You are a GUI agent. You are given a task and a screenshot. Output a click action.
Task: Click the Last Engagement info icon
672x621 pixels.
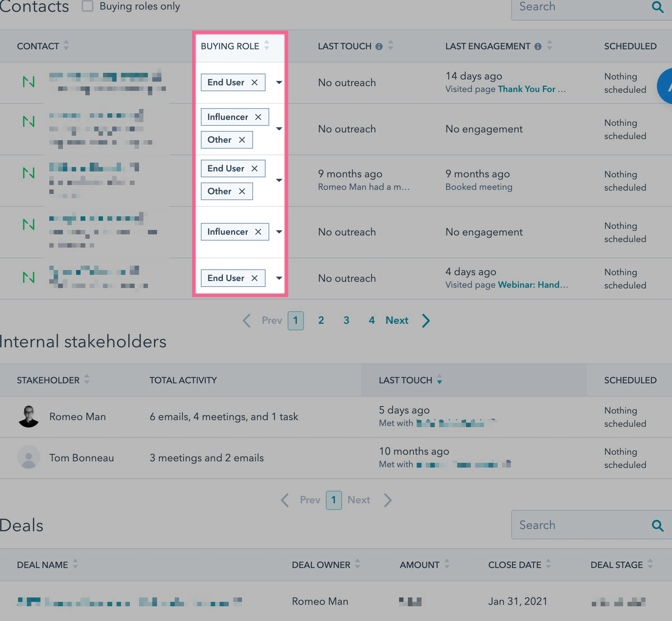538,46
